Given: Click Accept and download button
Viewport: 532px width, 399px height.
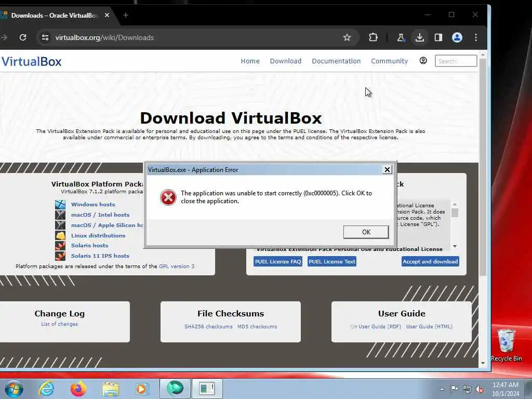Looking at the screenshot, I should click(x=430, y=262).
